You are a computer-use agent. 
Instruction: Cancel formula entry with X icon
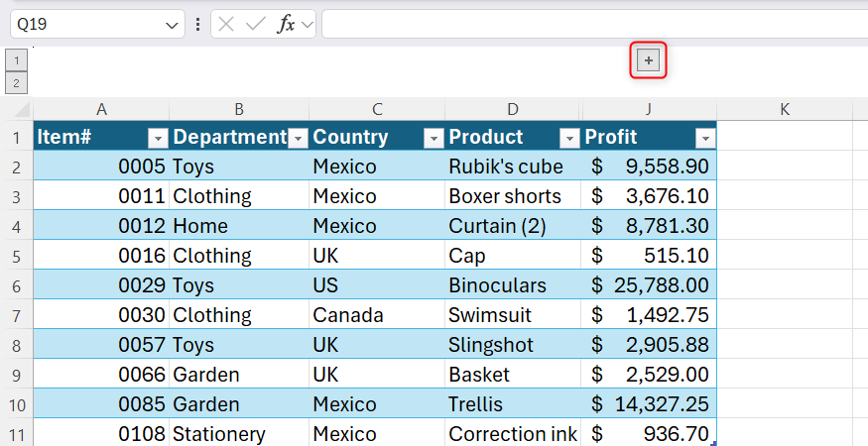pos(226,25)
